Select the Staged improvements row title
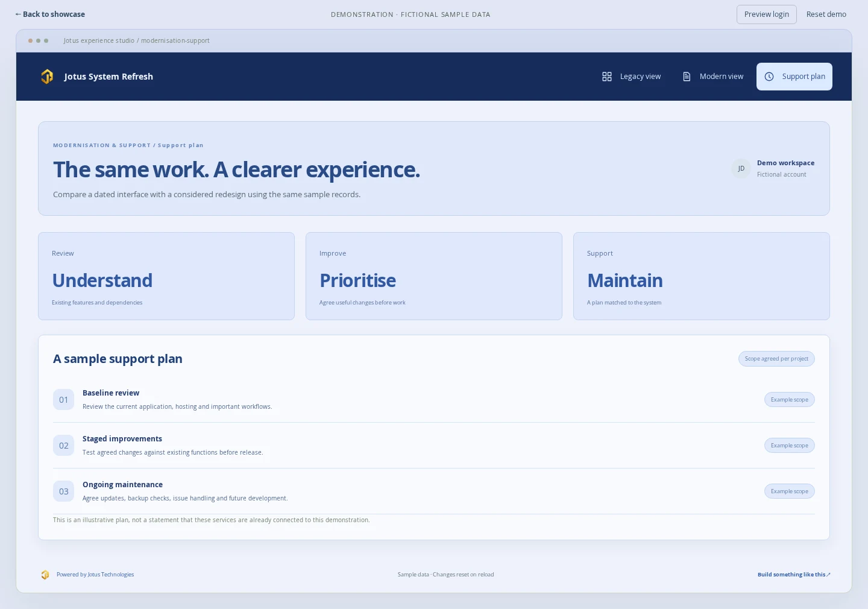The height and width of the screenshot is (609, 868). click(x=122, y=439)
